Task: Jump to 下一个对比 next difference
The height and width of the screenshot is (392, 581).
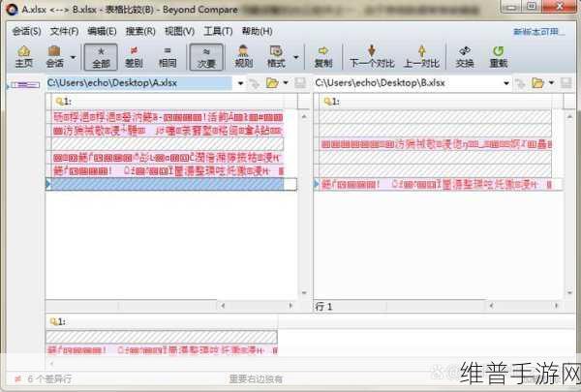Action: pos(372,57)
